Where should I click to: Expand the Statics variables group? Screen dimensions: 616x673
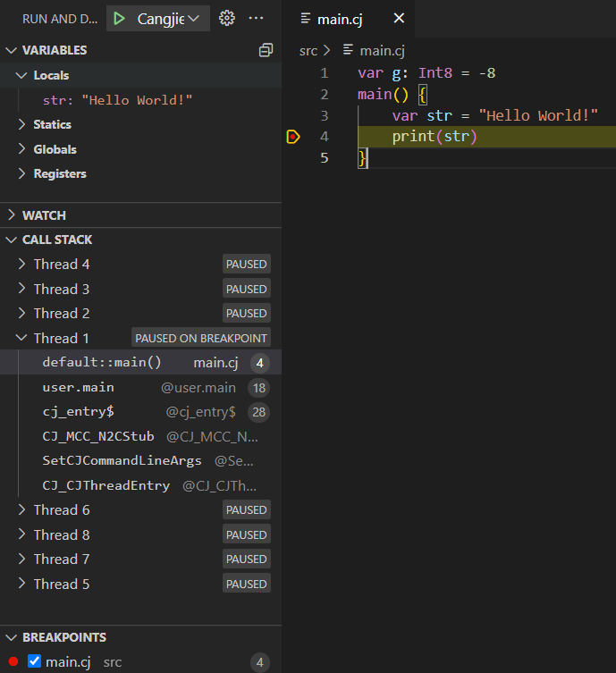pos(52,124)
